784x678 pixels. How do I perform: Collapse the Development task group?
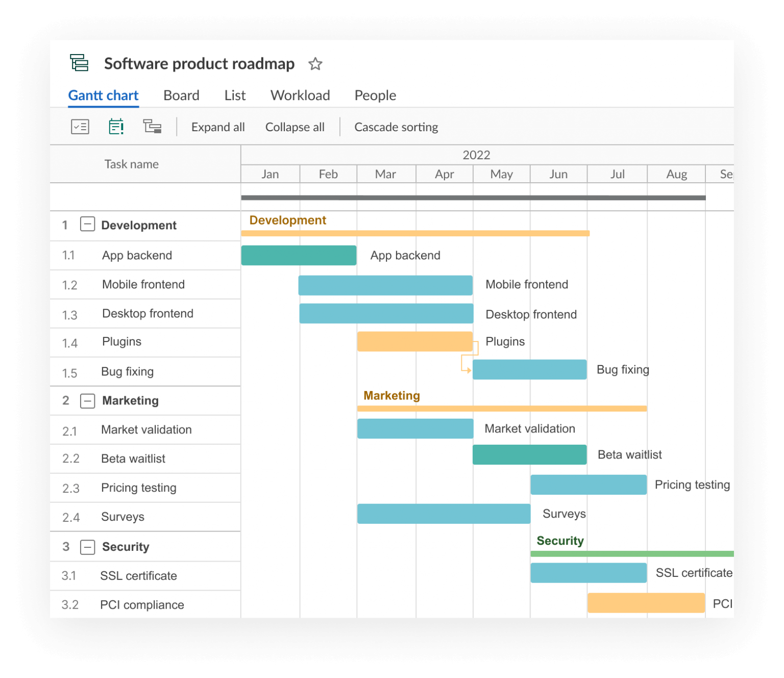(x=87, y=224)
